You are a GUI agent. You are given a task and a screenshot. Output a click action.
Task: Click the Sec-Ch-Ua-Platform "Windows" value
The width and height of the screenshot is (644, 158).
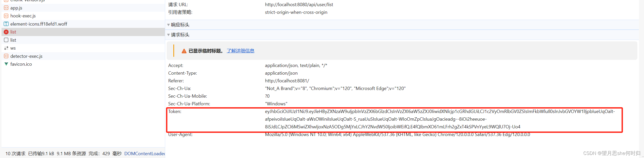(x=276, y=104)
